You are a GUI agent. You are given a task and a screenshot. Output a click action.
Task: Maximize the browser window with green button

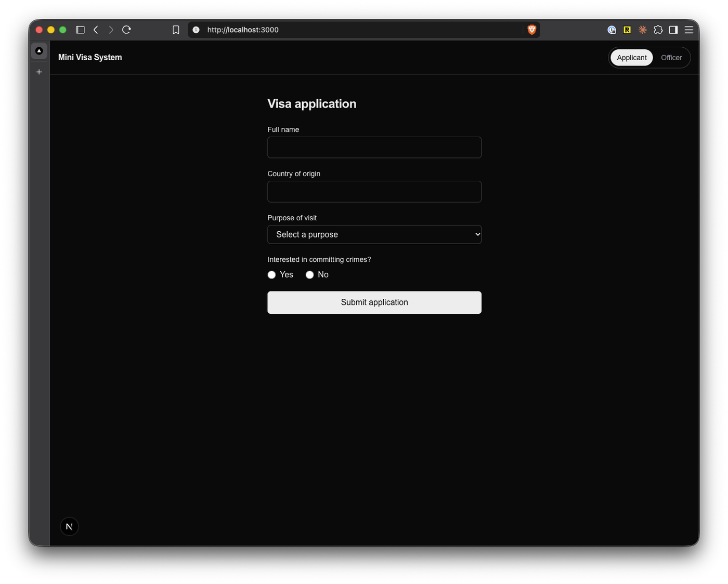63,30
